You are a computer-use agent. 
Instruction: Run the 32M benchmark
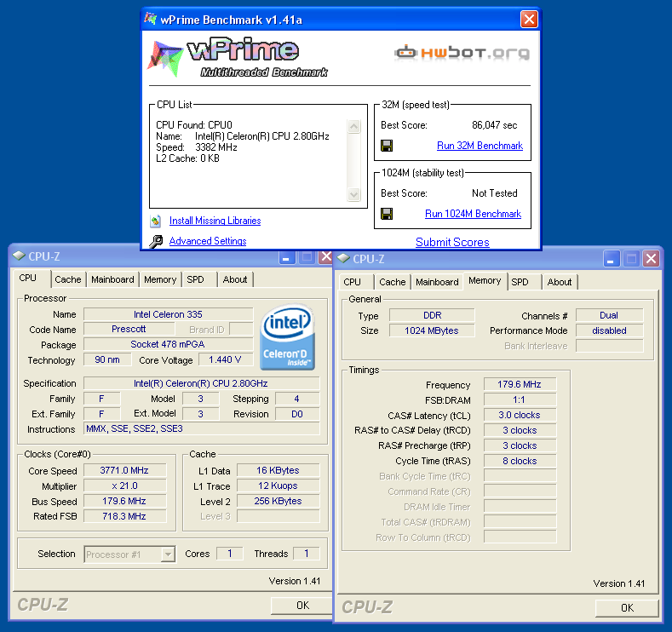click(480, 146)
